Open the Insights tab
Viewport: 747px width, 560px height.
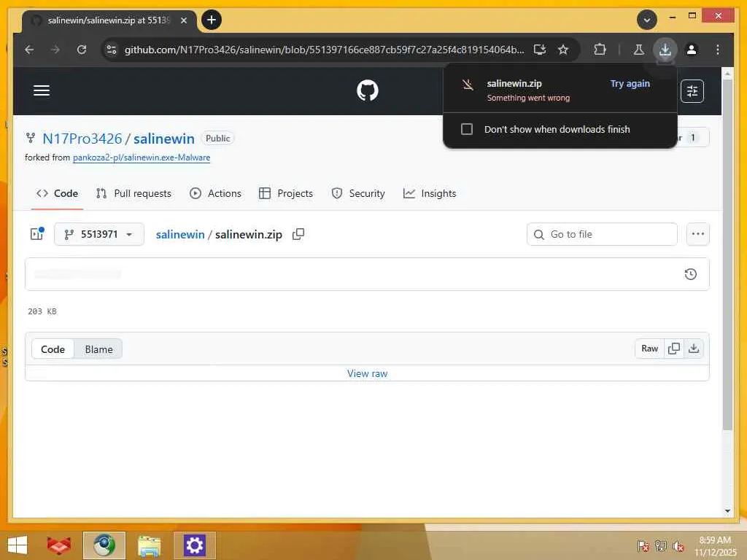(x=430, y=193)
